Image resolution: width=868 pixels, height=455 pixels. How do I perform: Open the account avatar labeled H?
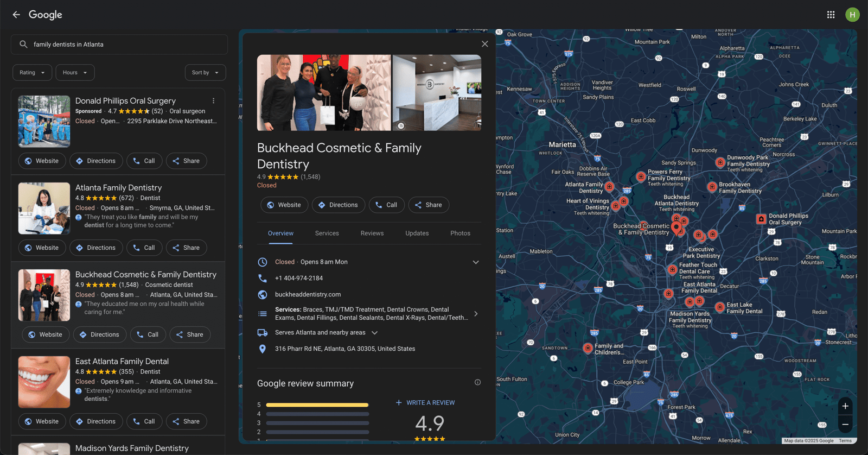point(852,15)
